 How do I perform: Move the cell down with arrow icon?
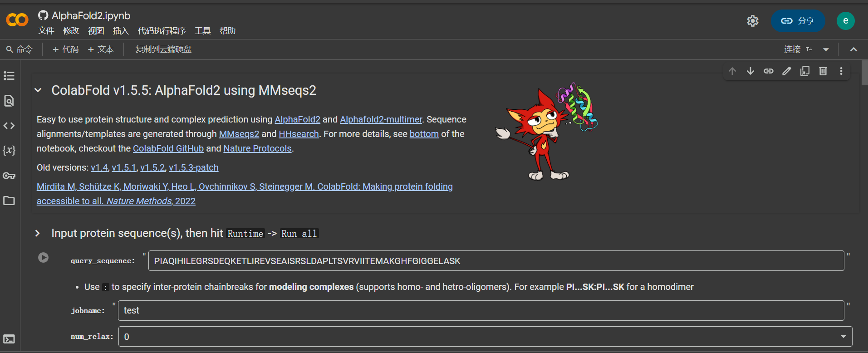point(750,71)
